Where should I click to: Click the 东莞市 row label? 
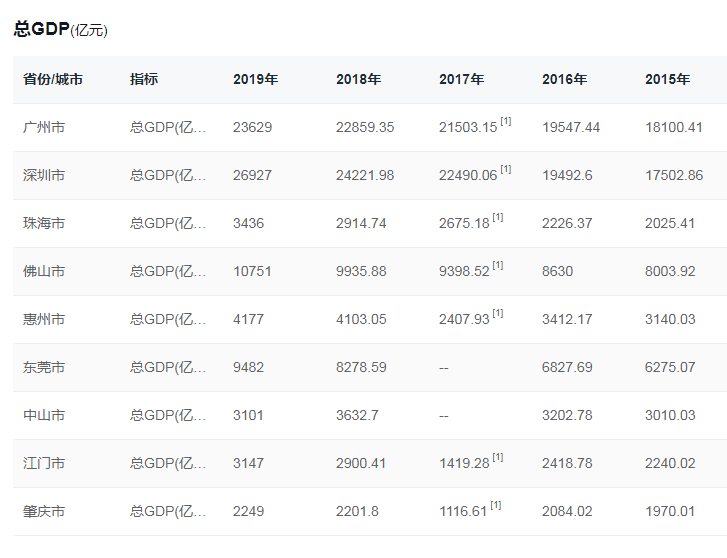coord(44,367)
